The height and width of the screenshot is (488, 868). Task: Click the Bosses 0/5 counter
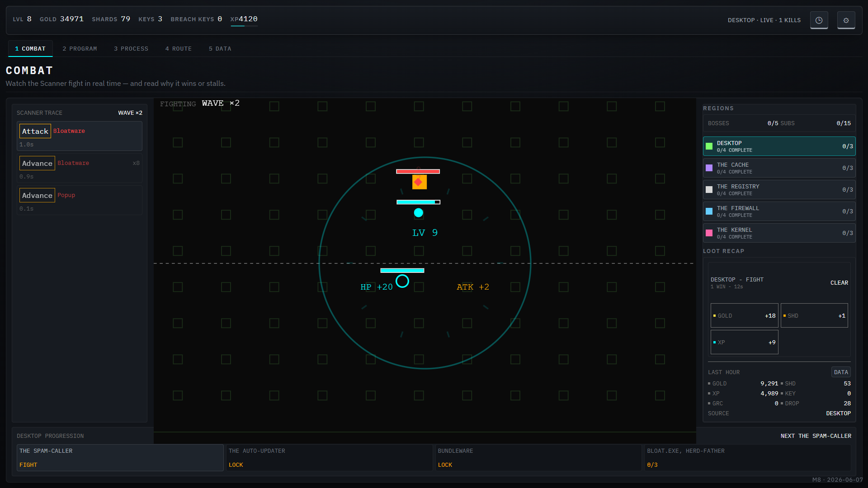[743, 123]
